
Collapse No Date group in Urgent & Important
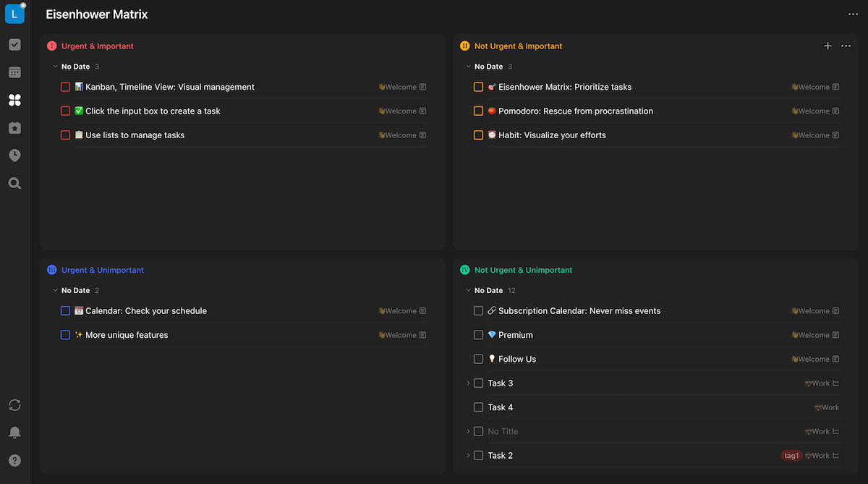coord(55,67)
